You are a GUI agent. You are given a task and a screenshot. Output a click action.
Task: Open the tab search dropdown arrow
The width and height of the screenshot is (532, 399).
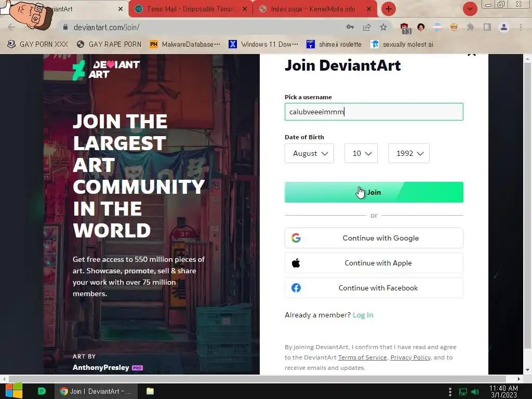(x=470, y=9)
